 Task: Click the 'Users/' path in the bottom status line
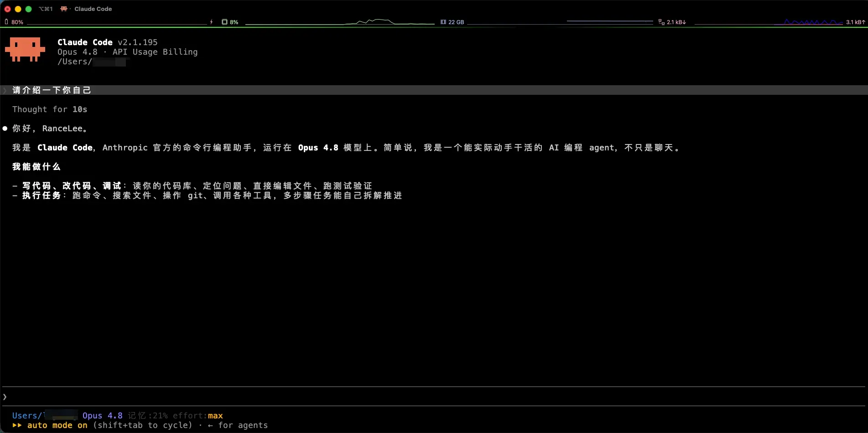pyautogui.click(x=28, y=416)
